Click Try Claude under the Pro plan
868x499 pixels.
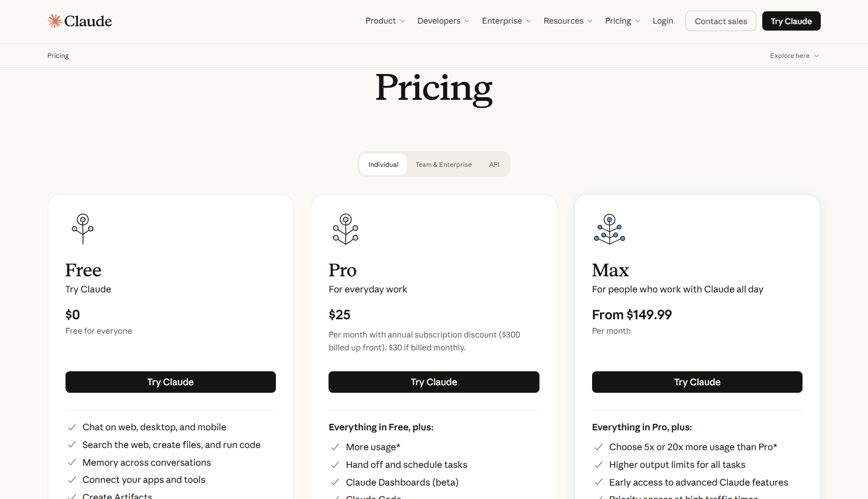[x=434, y=382]
